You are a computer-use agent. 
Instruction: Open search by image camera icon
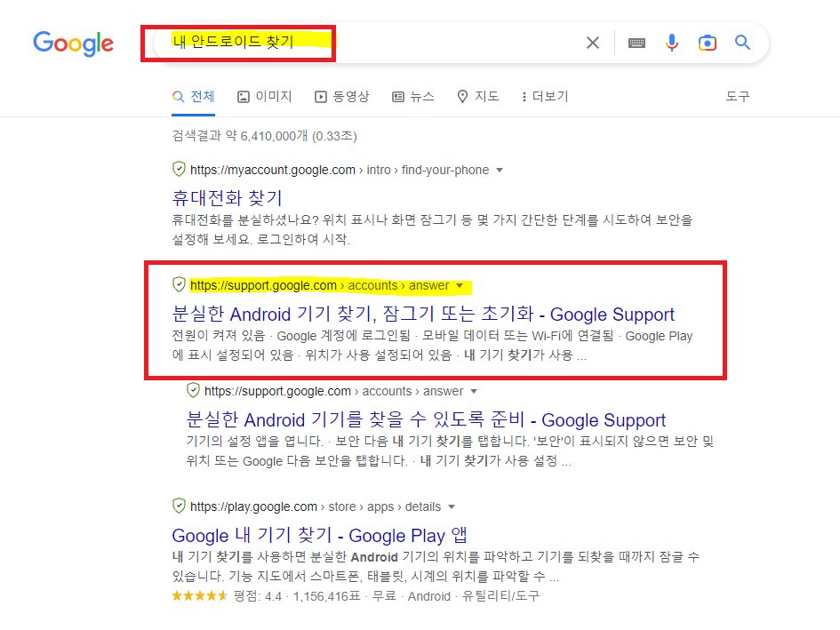click(x=708, y=43)
